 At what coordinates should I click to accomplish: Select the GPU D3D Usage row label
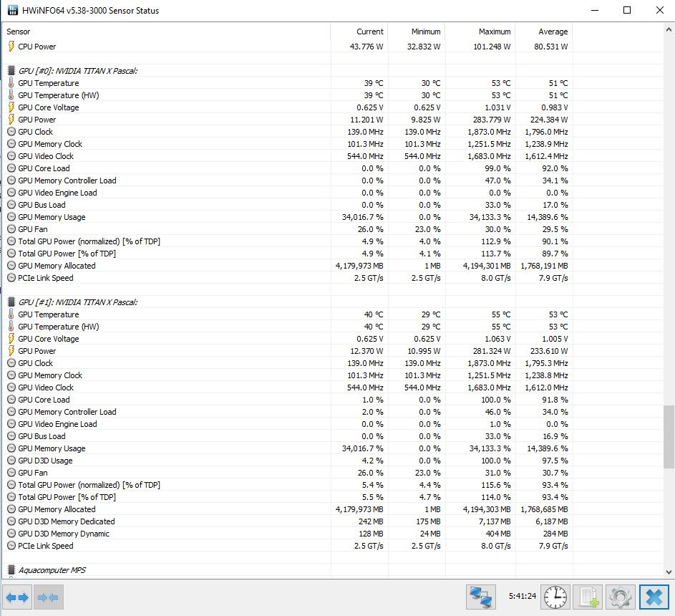click(45, 461)
